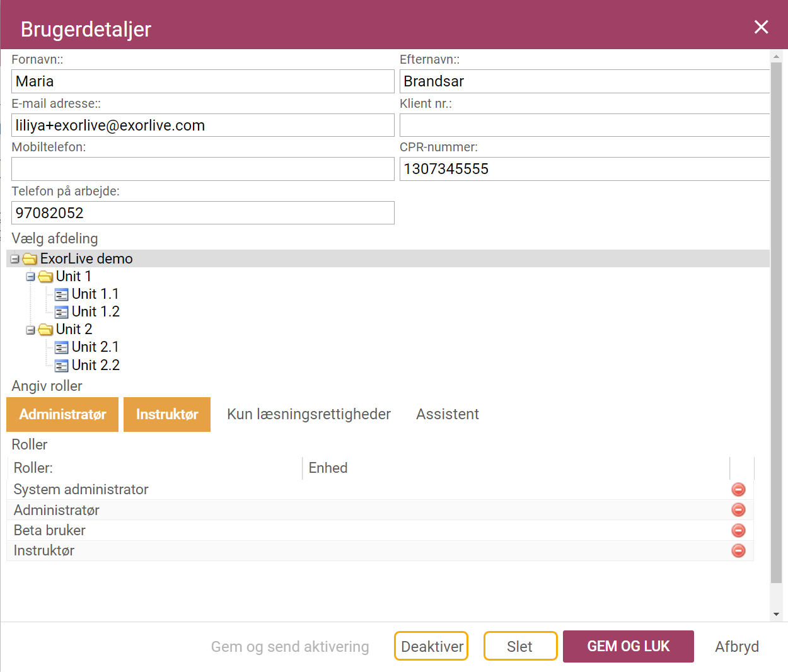This screenshot has width=788, height=672.
Task: Click the Deaktiver button
Action: [432, 646]
